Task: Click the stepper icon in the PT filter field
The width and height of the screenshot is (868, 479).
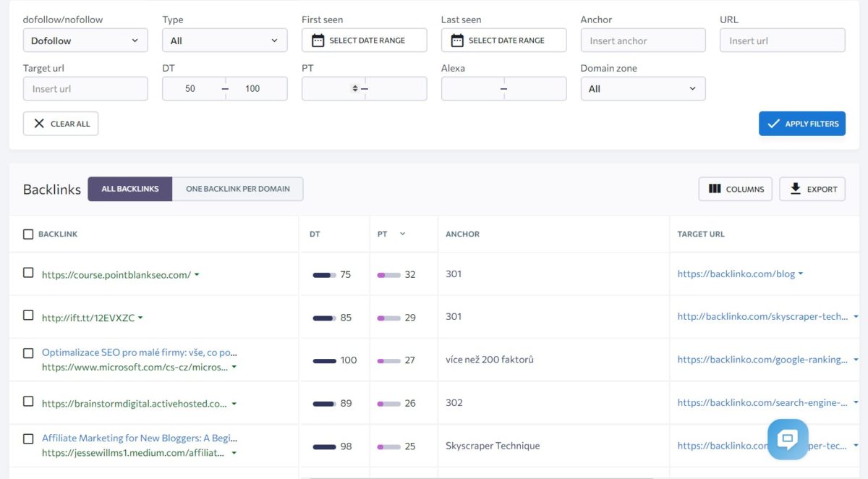Action: pyautogui.click(x=354, y=88)
